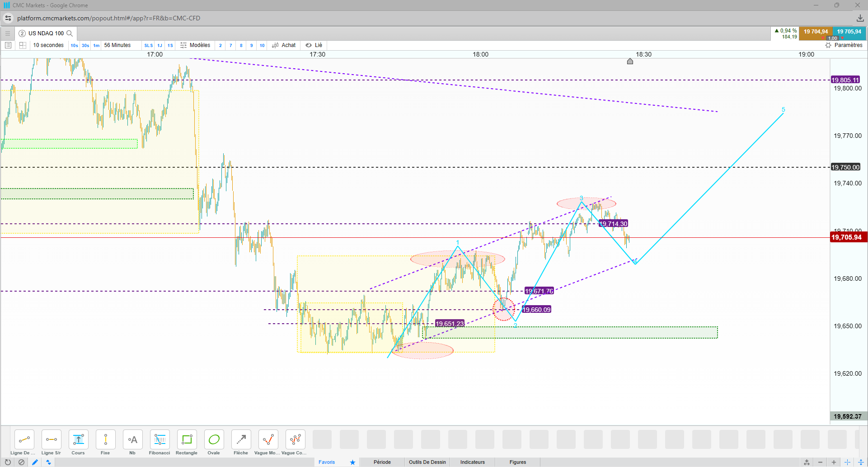The image size is (868, 467).
Task: Open the Outils De Dessin tab
Action: [427, 462]
